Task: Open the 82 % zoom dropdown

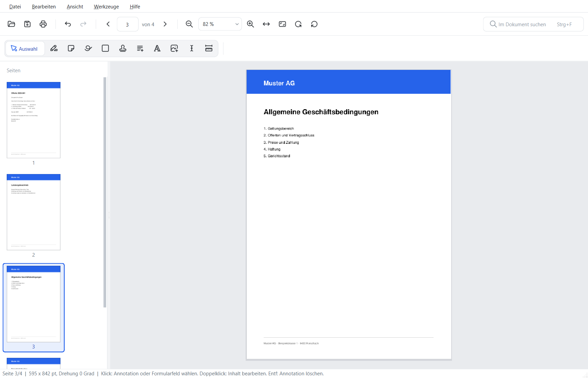Action: pos(220,24)
